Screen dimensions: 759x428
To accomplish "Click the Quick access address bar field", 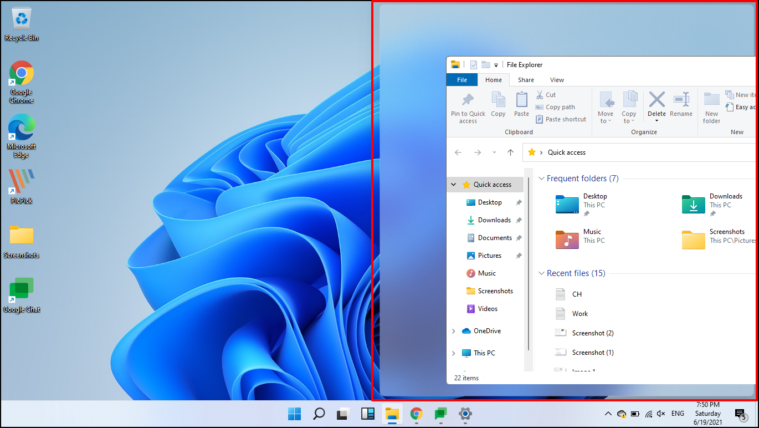I will (x=639, y=153).
